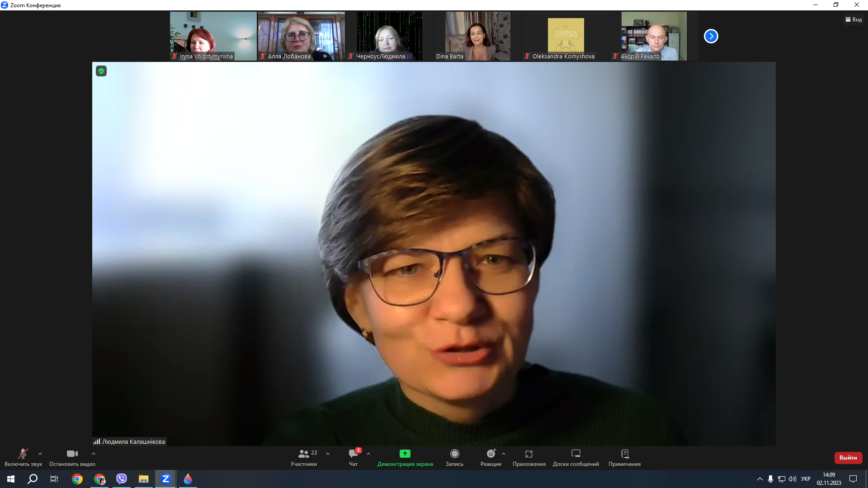Click the red Leave (Выйти) button
The image size is (868, 488).
click(x=848, y=458)
